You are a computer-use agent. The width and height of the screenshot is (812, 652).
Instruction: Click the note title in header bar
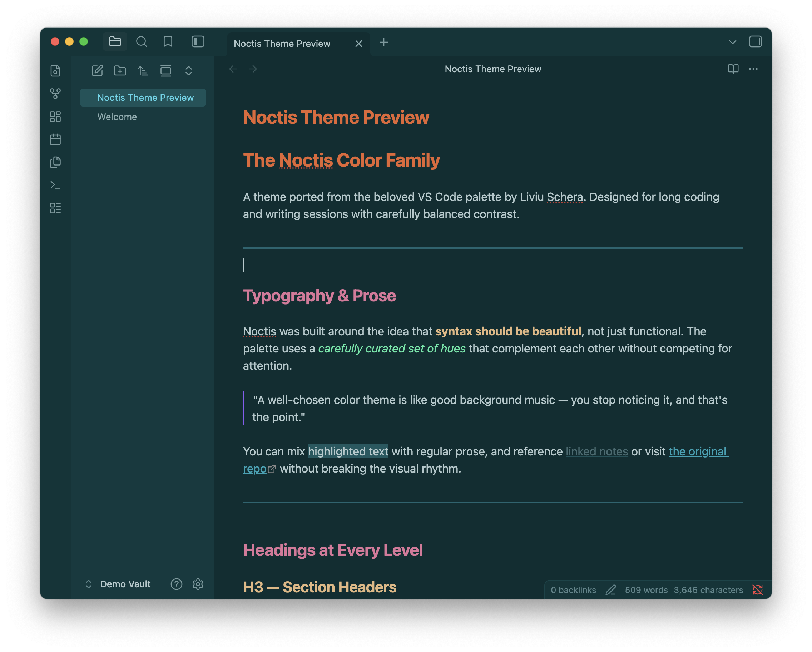click(x=492, y=69)
